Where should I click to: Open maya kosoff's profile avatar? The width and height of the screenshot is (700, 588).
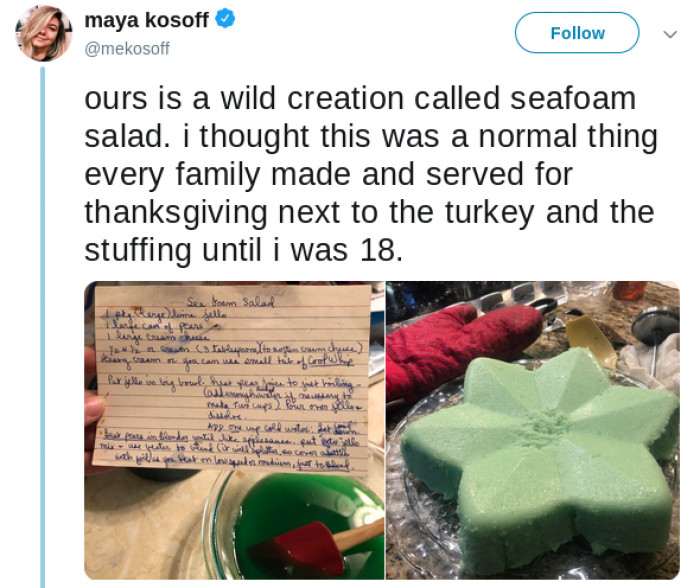43,33
